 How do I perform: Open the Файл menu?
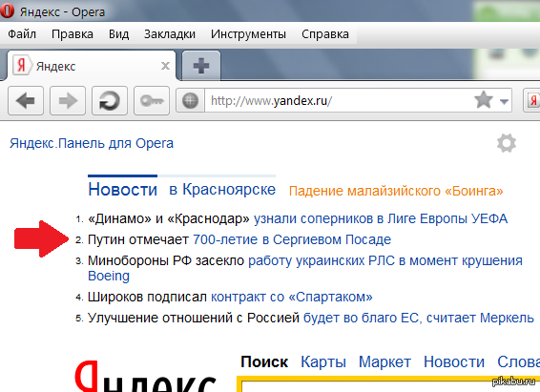(x=22, y=34)
